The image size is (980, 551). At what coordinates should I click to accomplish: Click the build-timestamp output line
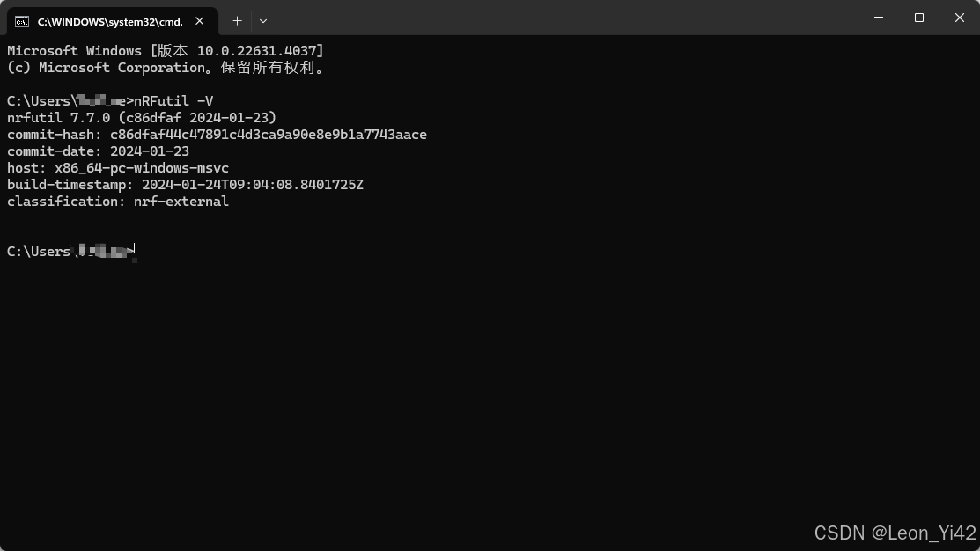tap(185, 184)
